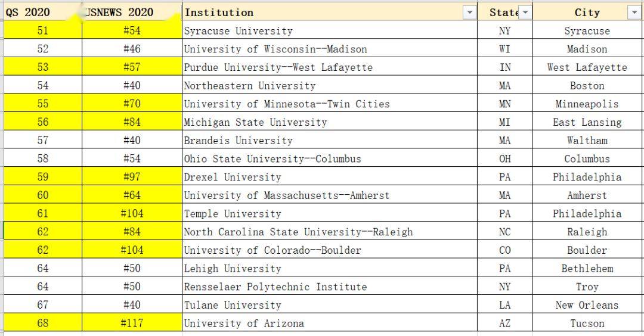
Task: Select the University of Arizona cell
Action: tap(243, 323)
